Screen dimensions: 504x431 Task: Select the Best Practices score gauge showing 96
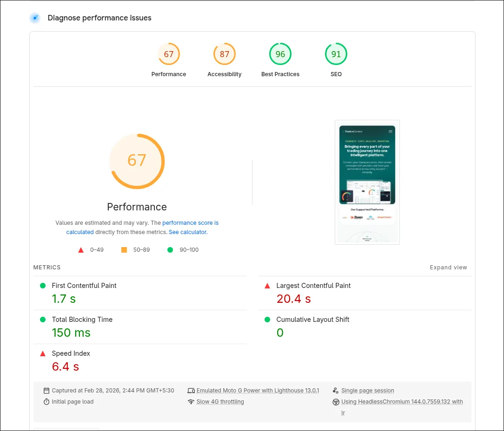point(280,53)
